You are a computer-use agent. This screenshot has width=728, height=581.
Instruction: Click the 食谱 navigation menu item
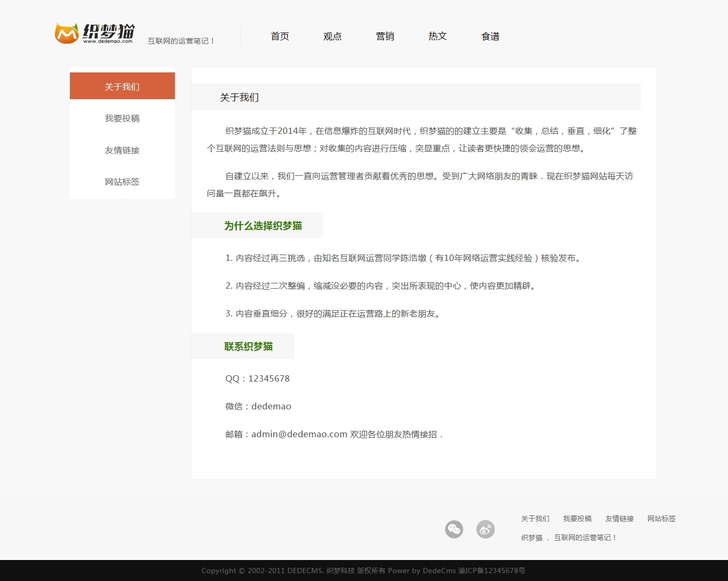click(x=490, y=36)
